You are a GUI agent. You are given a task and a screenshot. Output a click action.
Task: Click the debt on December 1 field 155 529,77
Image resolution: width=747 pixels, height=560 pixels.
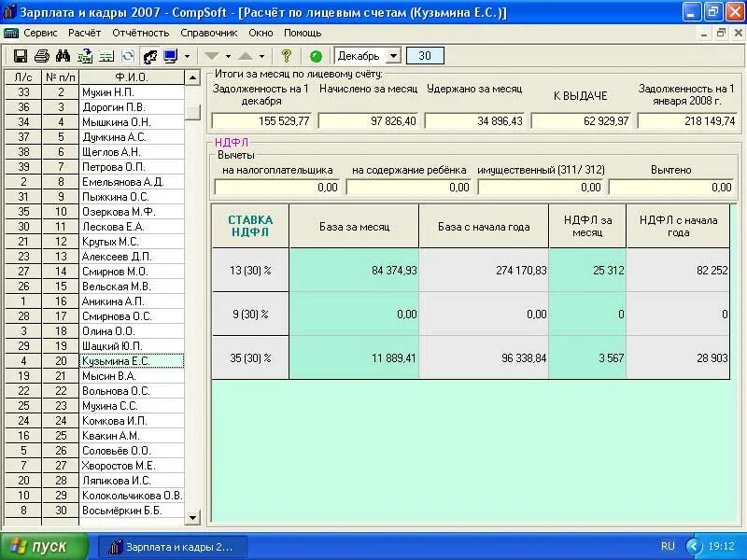click(x=261, y=121)
